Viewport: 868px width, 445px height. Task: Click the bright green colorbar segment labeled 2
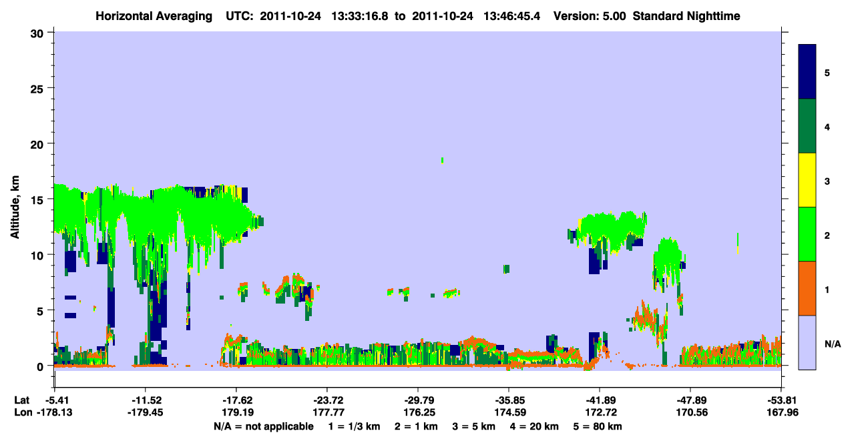tap(807, 234)
